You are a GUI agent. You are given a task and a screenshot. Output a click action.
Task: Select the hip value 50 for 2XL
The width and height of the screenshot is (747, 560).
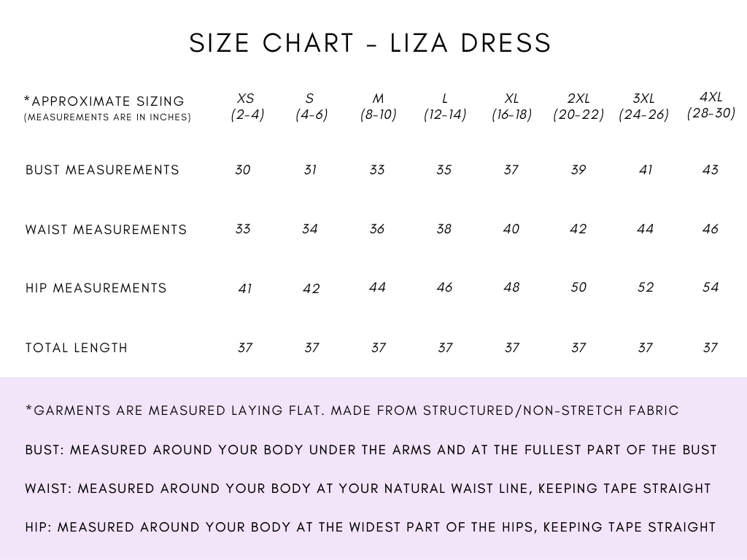[578, 287]
